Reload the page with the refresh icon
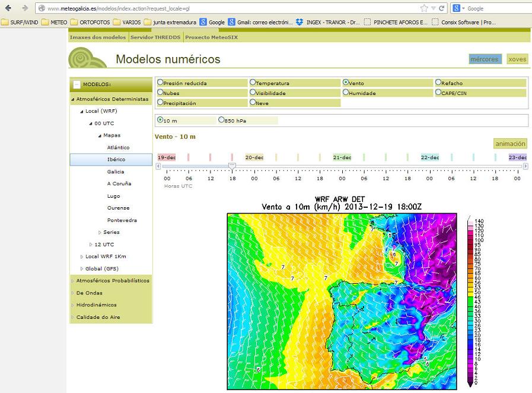This screenshot has width=532, height=393. click(441, 8)
